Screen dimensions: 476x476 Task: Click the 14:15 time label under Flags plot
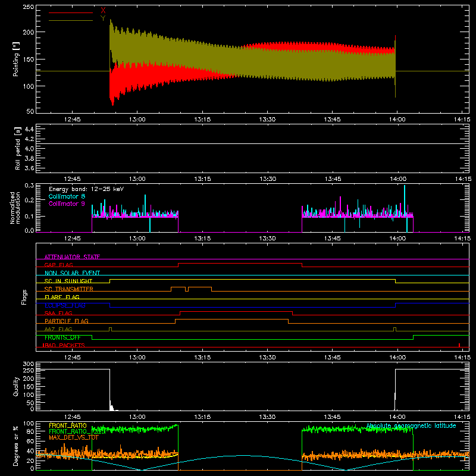tap(462, 358)
